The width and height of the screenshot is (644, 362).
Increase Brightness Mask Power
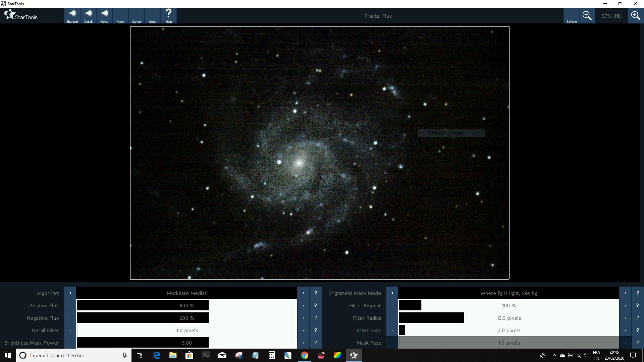pos(304,343)
